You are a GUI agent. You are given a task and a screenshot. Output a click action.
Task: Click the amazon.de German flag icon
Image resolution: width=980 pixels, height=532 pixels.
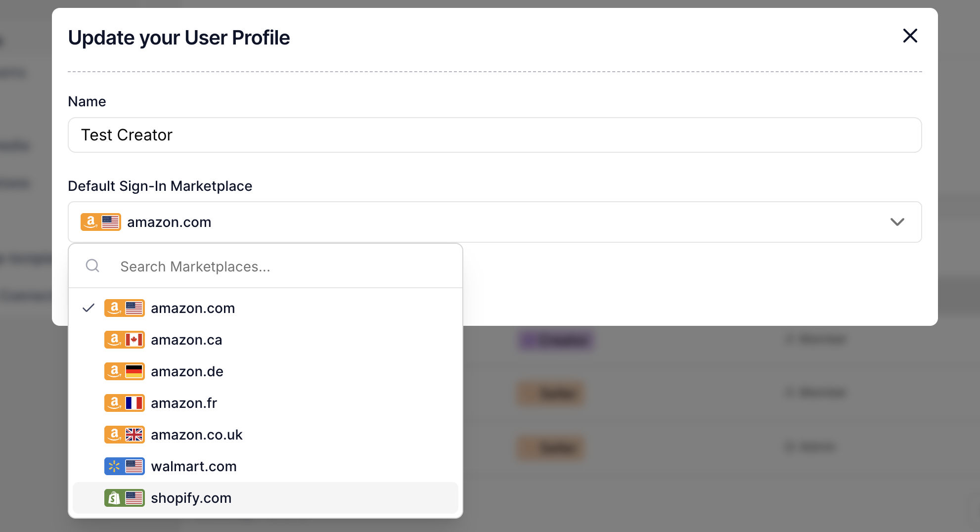pyautogui.click(x=134, y=371)
